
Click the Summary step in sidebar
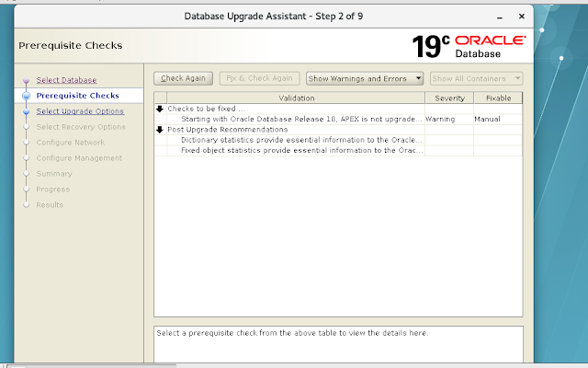pyautogui.click(x=54, y=174)
